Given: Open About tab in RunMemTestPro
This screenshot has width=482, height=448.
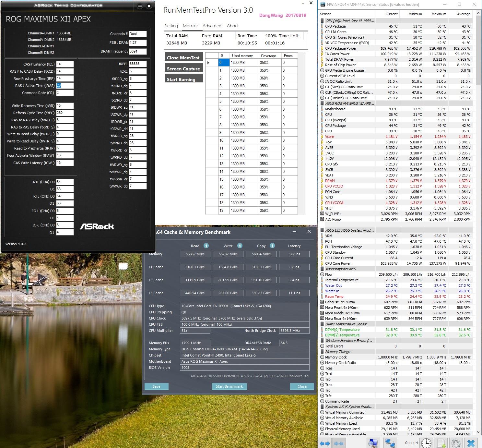Looking at the screenshot, I should [233, 26].
